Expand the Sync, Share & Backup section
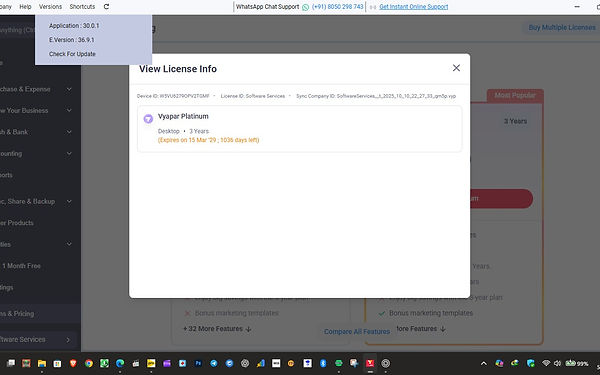The image size is (600, 375). 69,201
